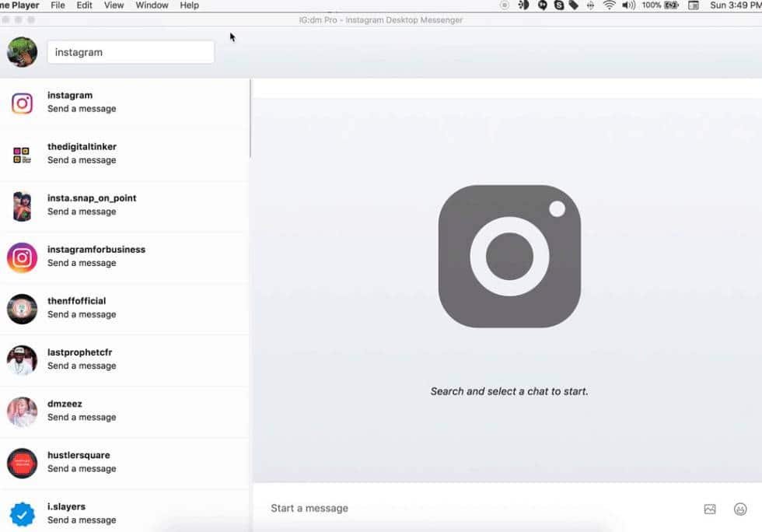Click i.slayers blue verified badge avatar
Viewport: 762px width, 532px height.
pyautogui.click(x=22, y=514)
